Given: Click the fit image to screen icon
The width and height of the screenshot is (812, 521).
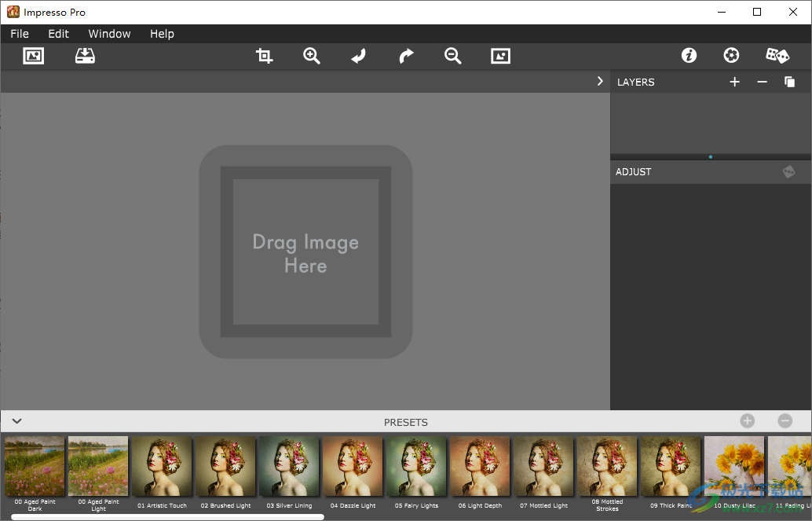Looking at the screenshot, I should coord(500,56).
